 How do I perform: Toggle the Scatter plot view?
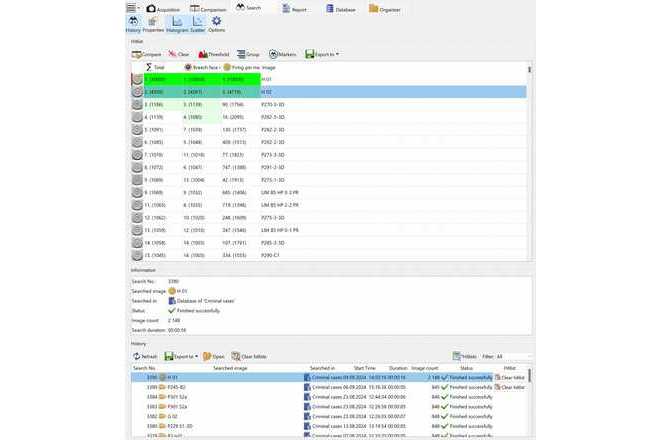point(197,25)
